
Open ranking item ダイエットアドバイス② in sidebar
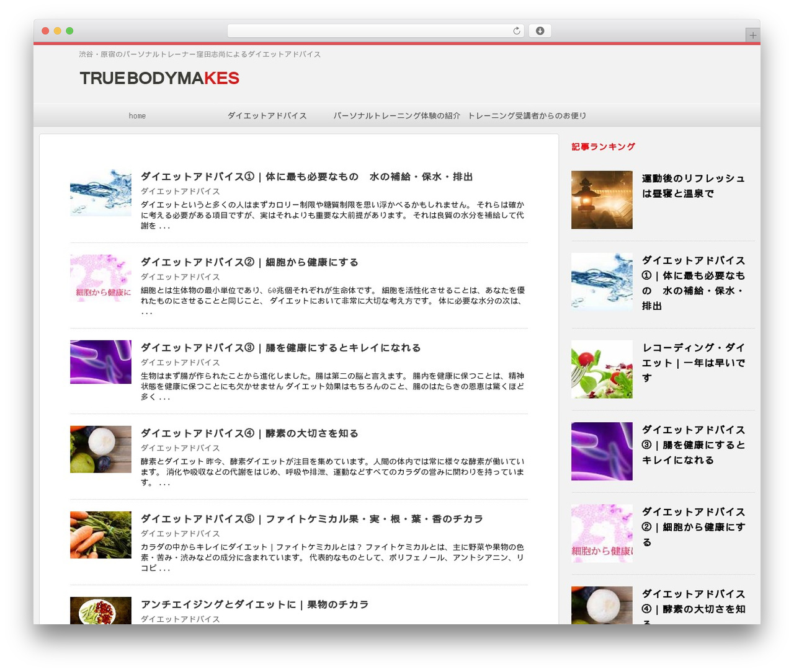coord(693,527)
